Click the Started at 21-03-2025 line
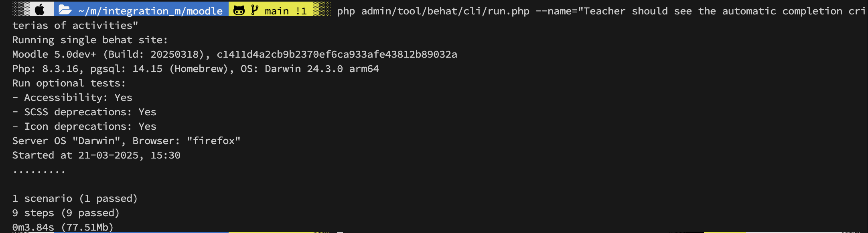This screenshot has height=233, width=868. pos(96,155)
